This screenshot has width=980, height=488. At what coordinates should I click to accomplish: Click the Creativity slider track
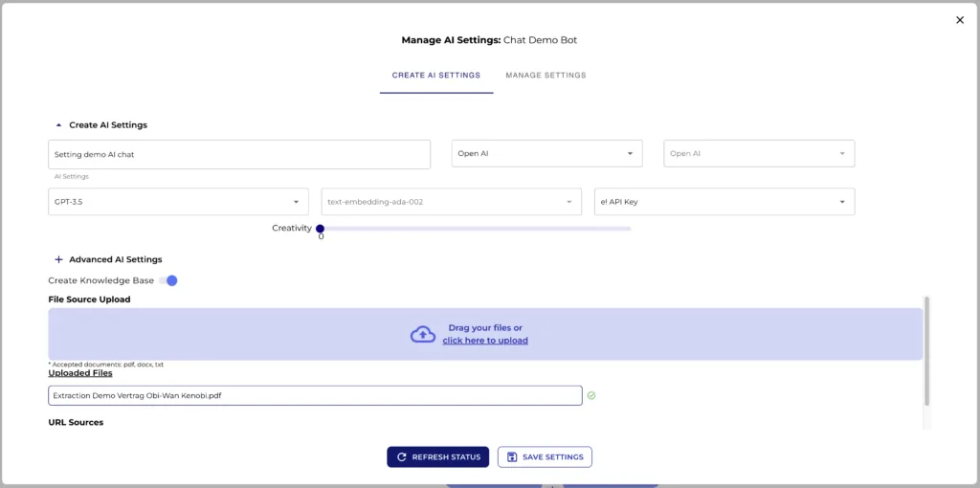(x=475, y=229)
